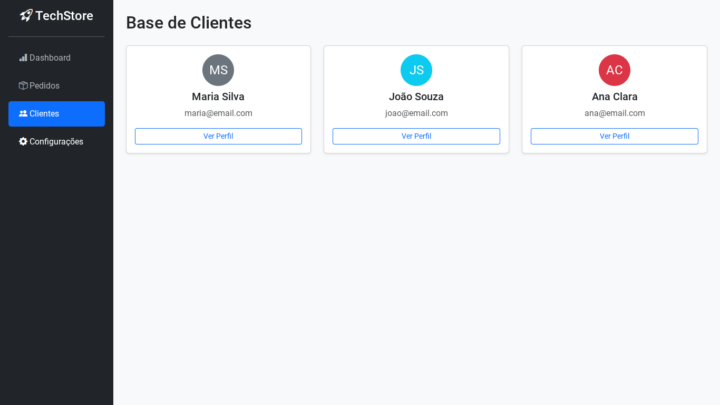Select the Clientes sidebar menu label
Viewport: 720px width, 405px height.
[x=45, y=114]
